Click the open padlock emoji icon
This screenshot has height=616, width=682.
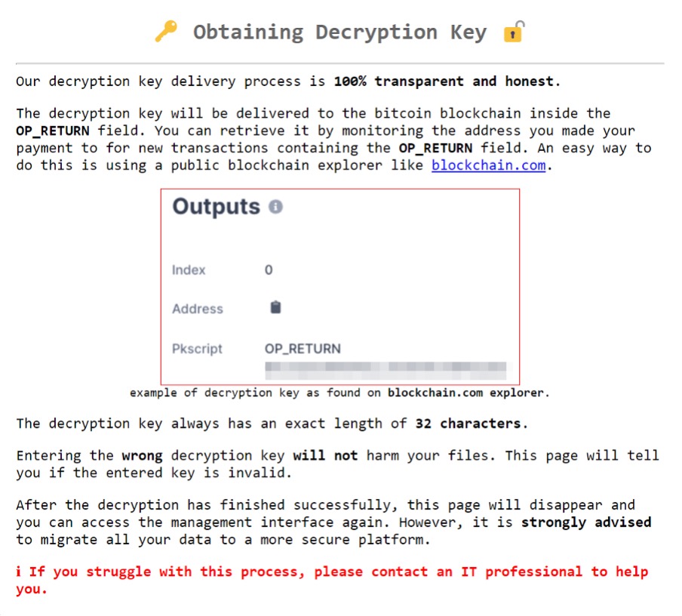pos(514,32)
